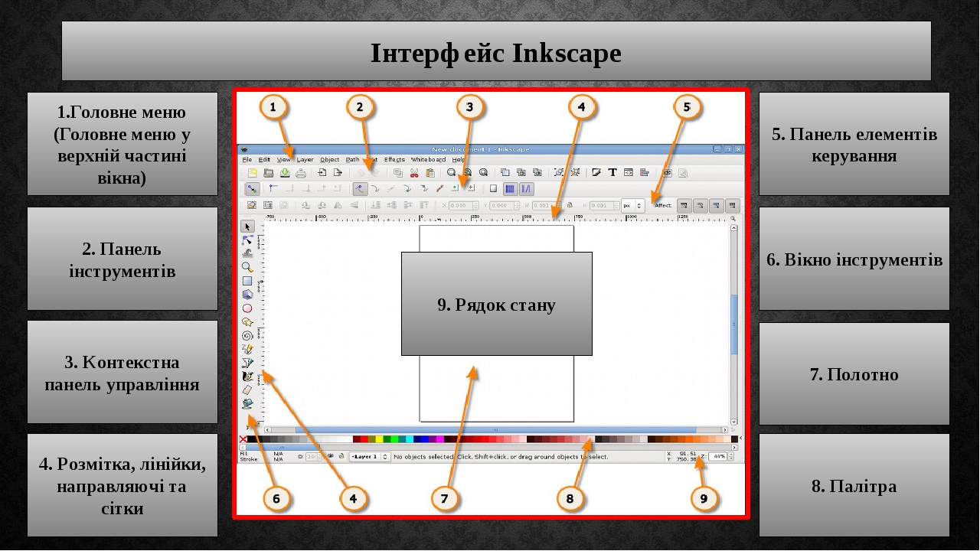The height and width of the screenshot is (551, 980).
Task: Select the Calligraphy tool
Action: click(247, 376)
